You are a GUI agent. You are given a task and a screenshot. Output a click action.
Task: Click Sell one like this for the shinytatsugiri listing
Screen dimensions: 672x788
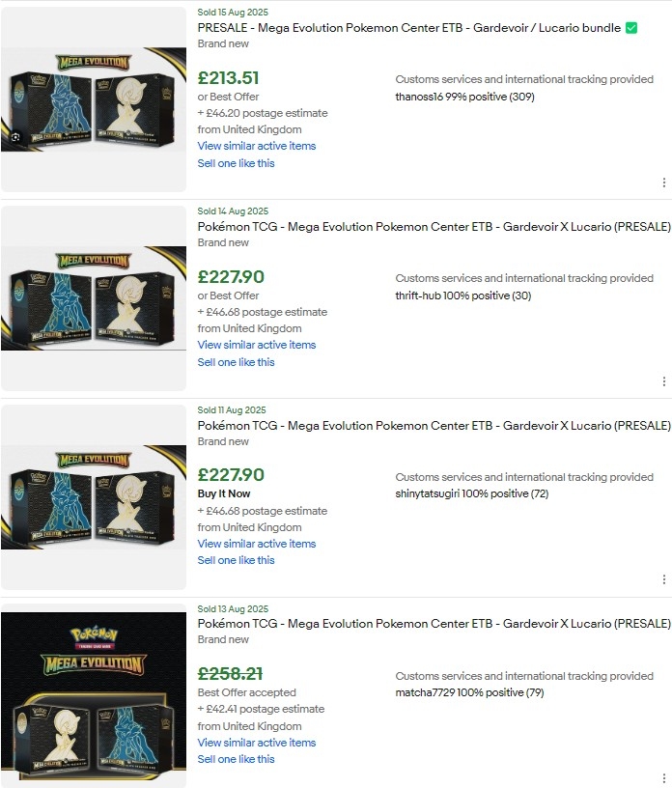(236, 560)
